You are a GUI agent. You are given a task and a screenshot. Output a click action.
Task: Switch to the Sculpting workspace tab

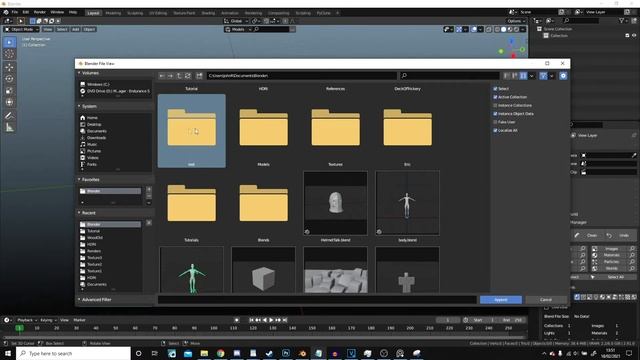click(135, 13)
